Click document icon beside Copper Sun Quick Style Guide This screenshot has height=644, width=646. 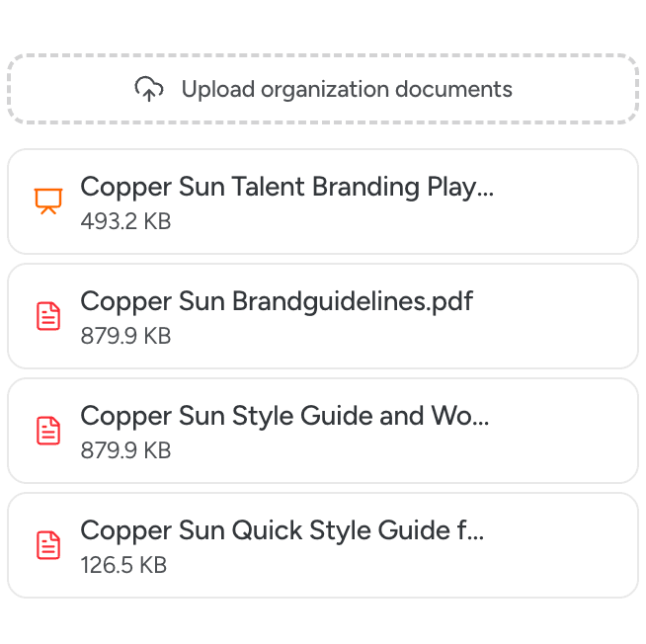pos(48,545)
